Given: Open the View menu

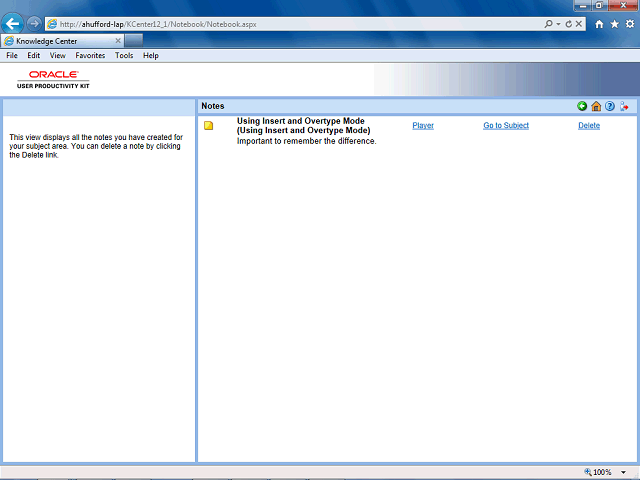Looking at the screenshot, I should (58, 56).
